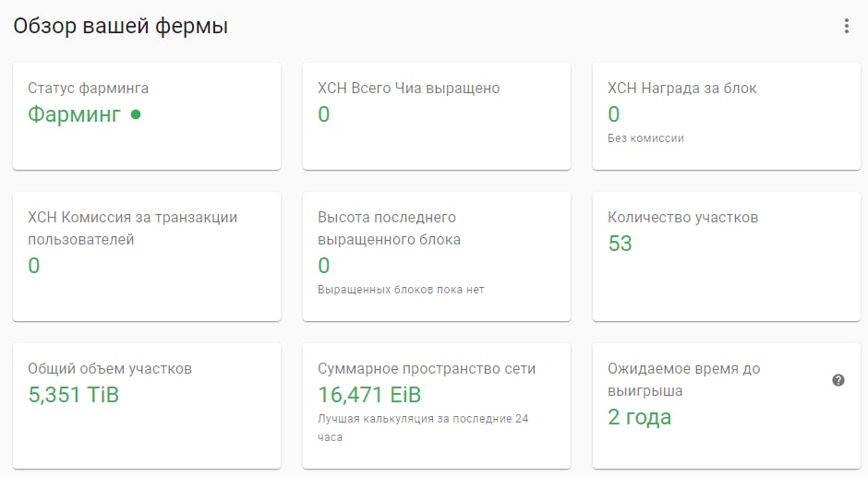Click "Ожидаемое время до выигрыша" label

click(683, 379)
